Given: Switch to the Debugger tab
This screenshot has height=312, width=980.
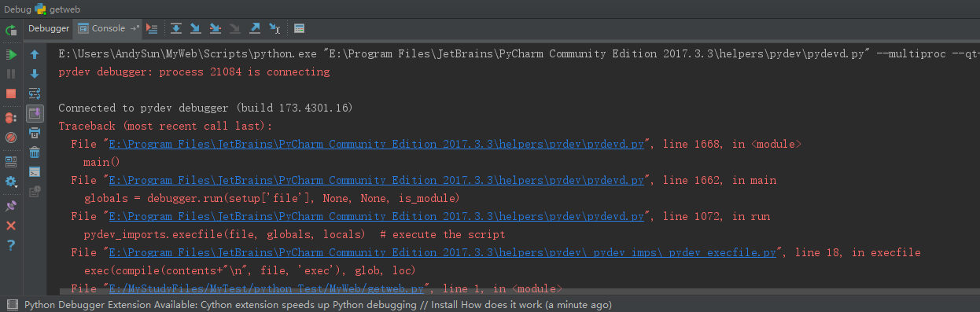Looking at the screenshot, I should [x=49, y=28].
